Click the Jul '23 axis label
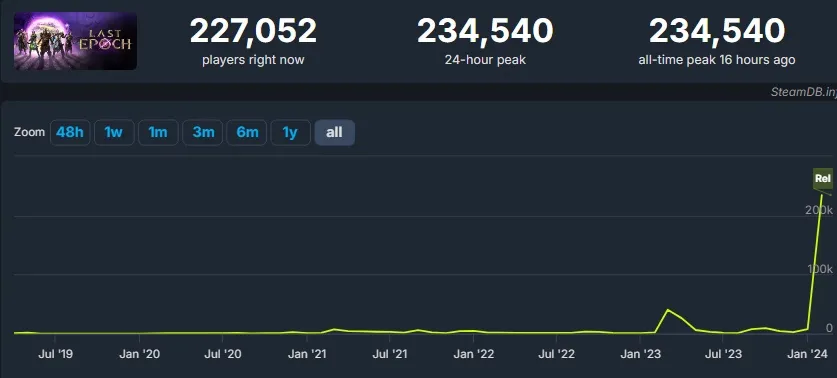The height and width of the screenshot is (378, 837). tap(724, 353)
